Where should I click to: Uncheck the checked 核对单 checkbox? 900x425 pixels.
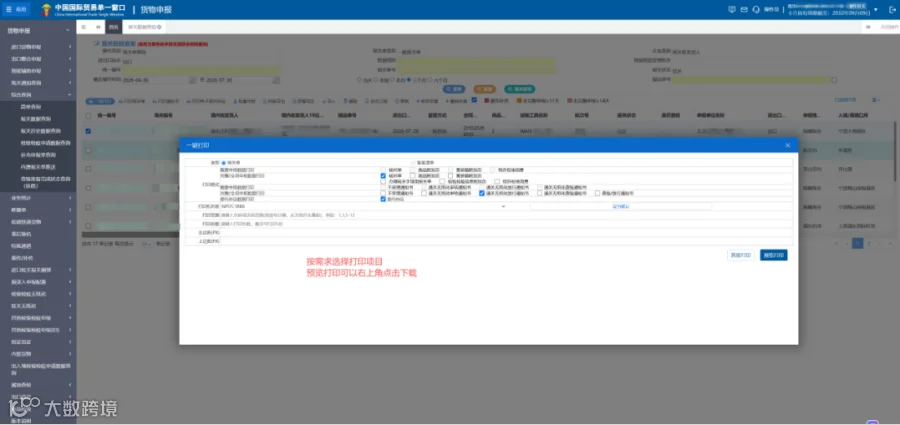[383, 176]
